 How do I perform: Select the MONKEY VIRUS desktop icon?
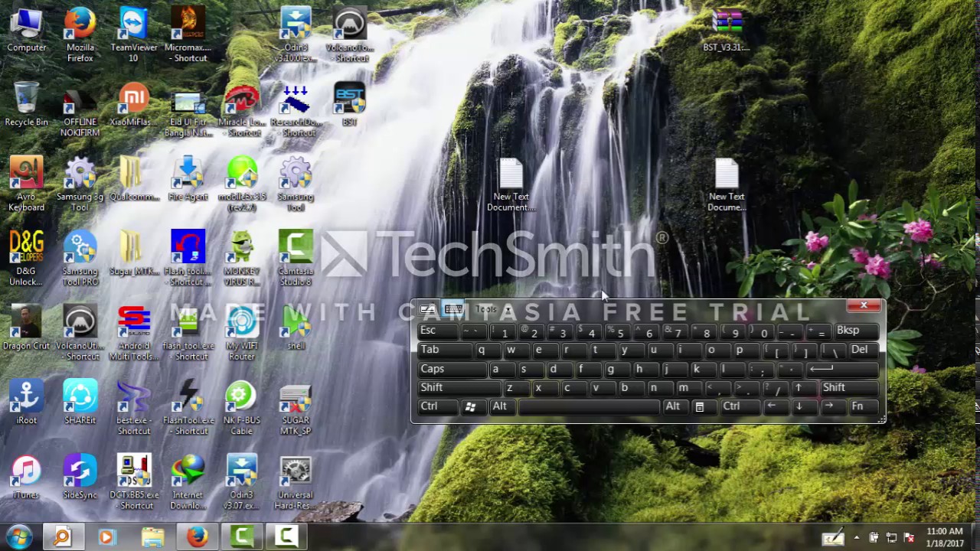pos(242,259)
